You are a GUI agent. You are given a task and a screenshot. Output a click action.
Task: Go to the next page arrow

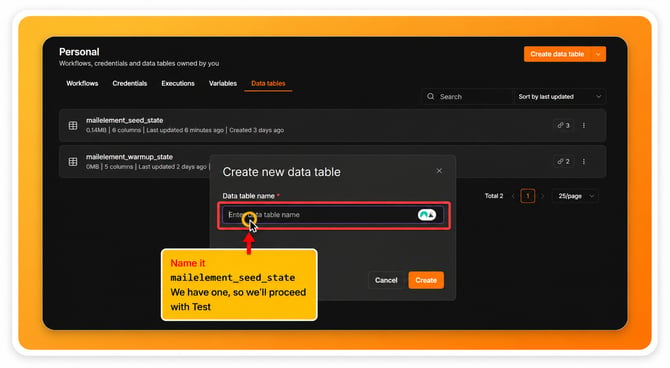point(543,196)
